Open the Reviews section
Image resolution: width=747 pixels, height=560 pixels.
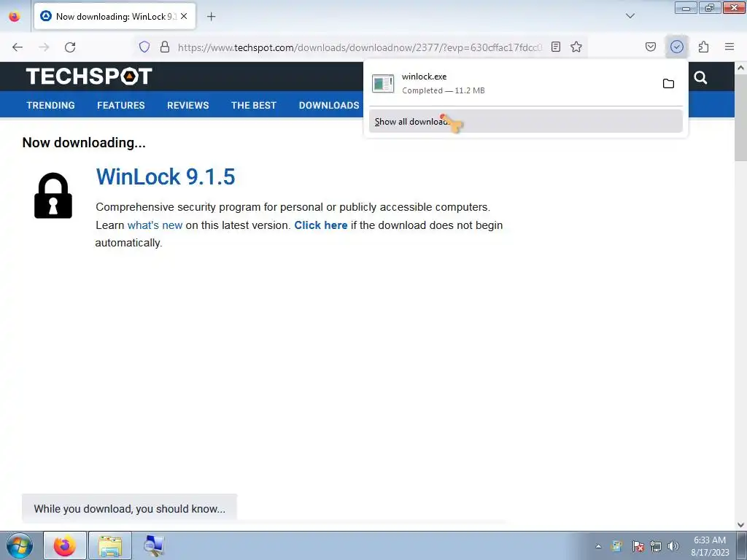[x=187, y=105]
